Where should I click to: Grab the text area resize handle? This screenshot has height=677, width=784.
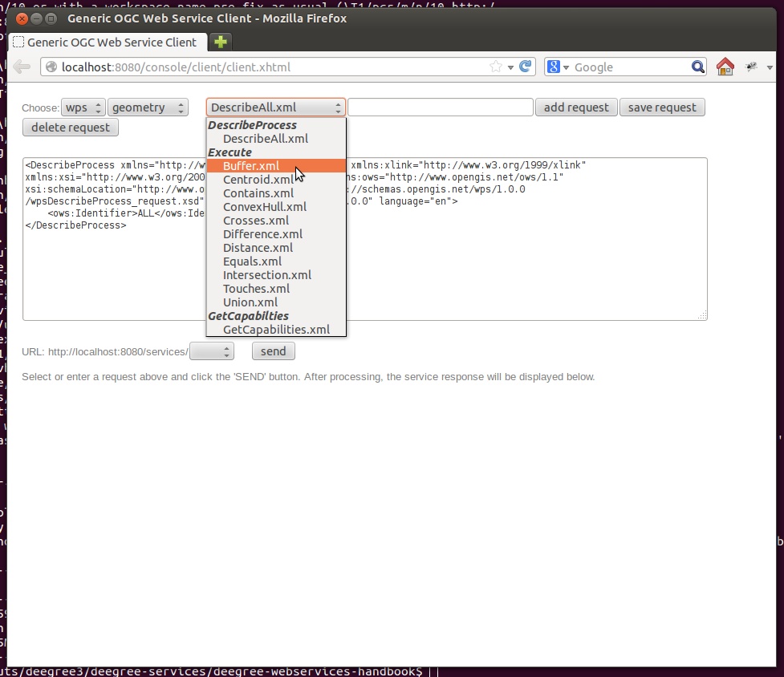pos(702,314)
